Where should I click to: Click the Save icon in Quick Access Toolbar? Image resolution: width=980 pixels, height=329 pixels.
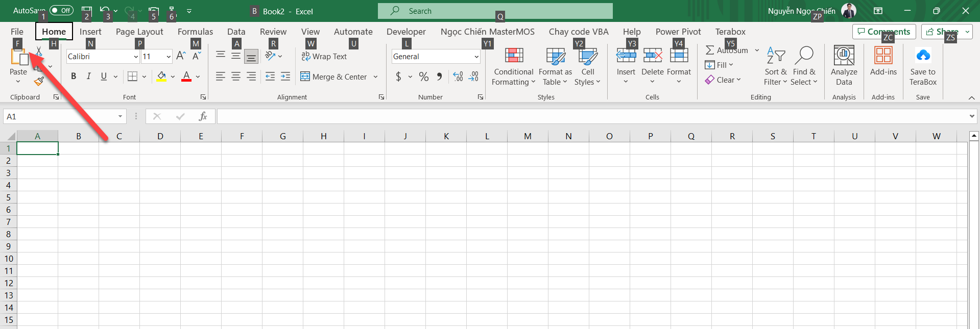point(87,11)
